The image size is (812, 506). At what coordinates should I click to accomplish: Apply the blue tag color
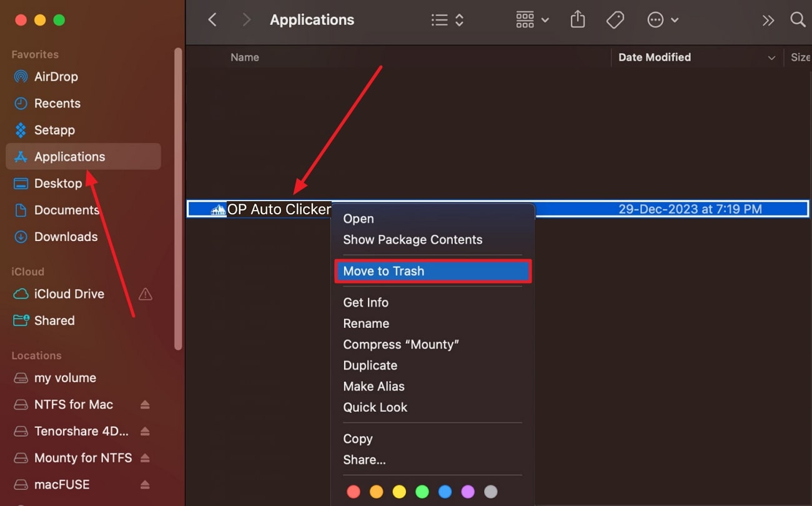(445, 492)
